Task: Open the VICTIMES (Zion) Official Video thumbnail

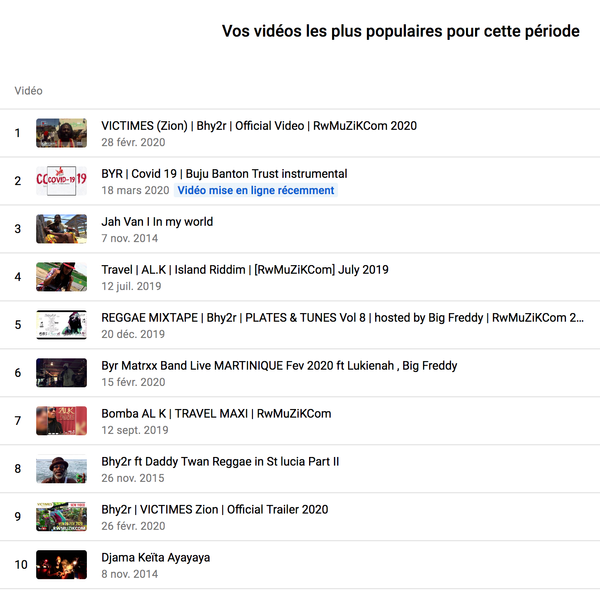Action: 61,133
